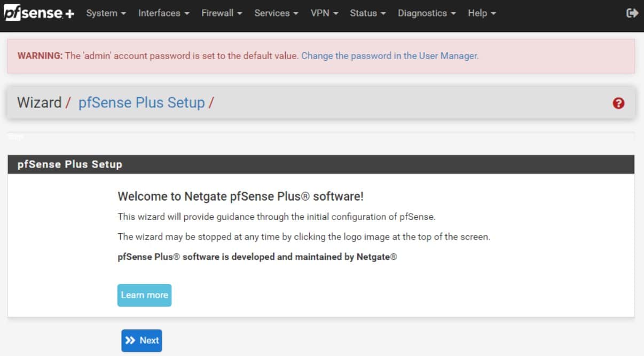Click Next to continue the setup wizard
Screen dimensions: 644x356
[142, 340]
